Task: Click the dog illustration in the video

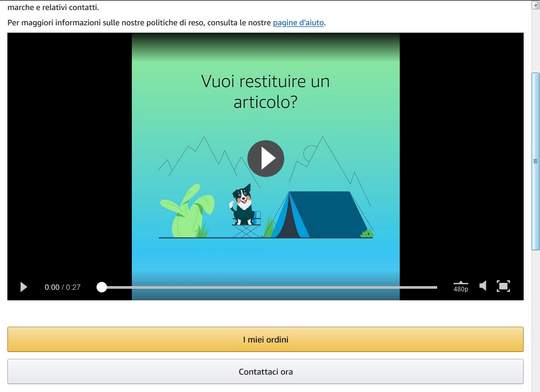Action: [x=243, y=205]
